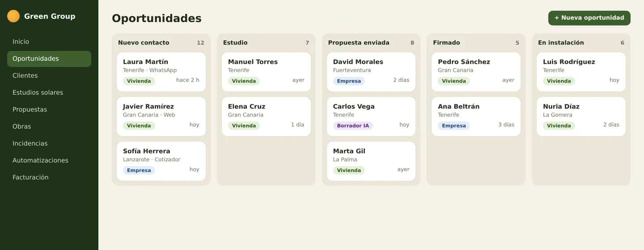This screenshot has width=644, height=250.
Task: Open Nuria Díaz installation card
Action: [581, 117]
